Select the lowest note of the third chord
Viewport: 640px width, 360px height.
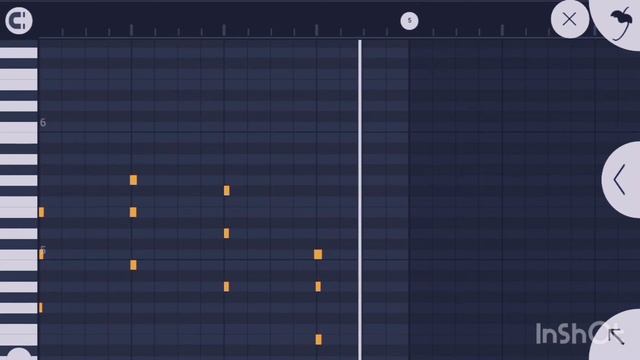click(x=227, y=287)
